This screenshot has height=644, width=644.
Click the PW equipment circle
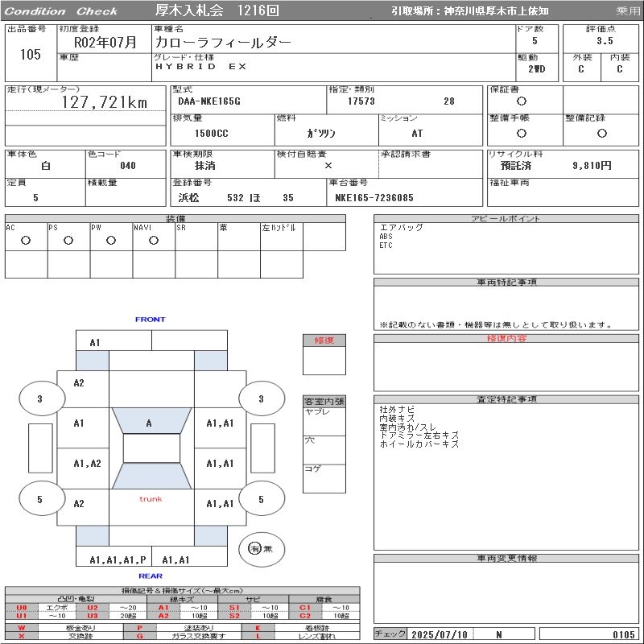click(x=111, y=241)
